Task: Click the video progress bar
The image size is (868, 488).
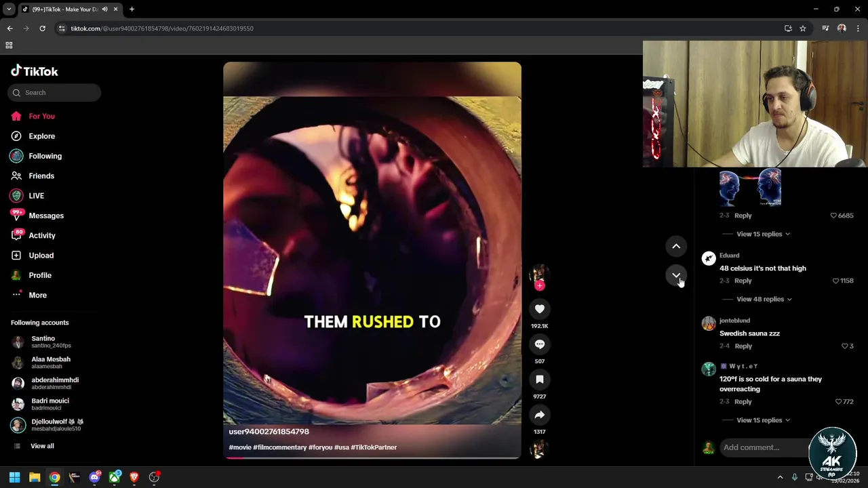Action: [x=372, y=457]
